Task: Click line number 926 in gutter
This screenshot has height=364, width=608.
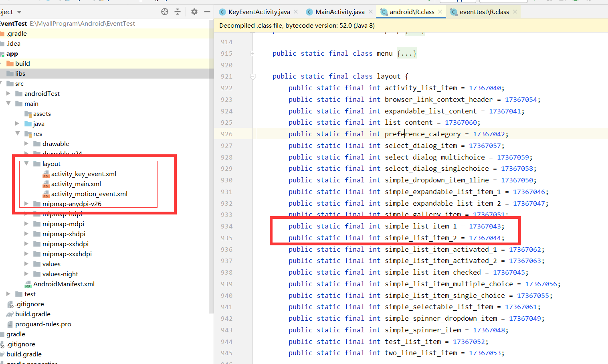Action: (226, 134)
